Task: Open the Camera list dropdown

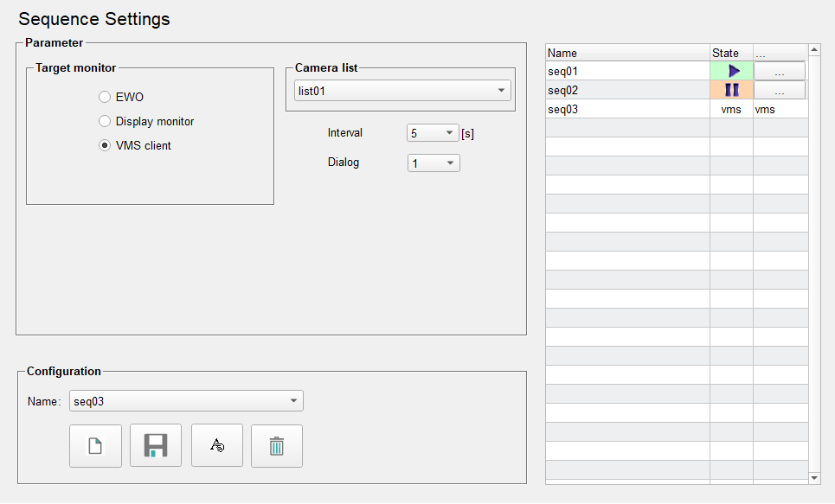Action: [x=402, y=91]
